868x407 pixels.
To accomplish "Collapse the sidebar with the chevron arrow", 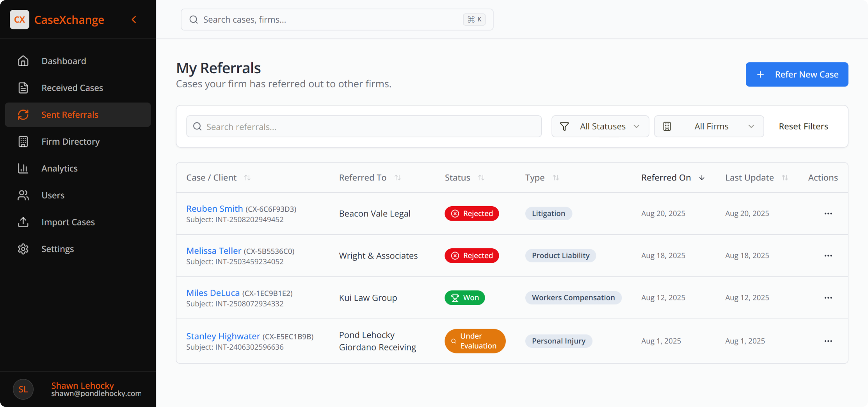I will [x=134, y=19].
